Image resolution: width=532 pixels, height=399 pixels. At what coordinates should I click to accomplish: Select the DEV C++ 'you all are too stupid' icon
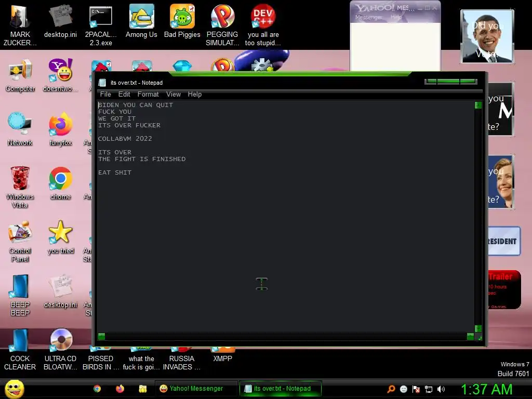click(263, 25)
